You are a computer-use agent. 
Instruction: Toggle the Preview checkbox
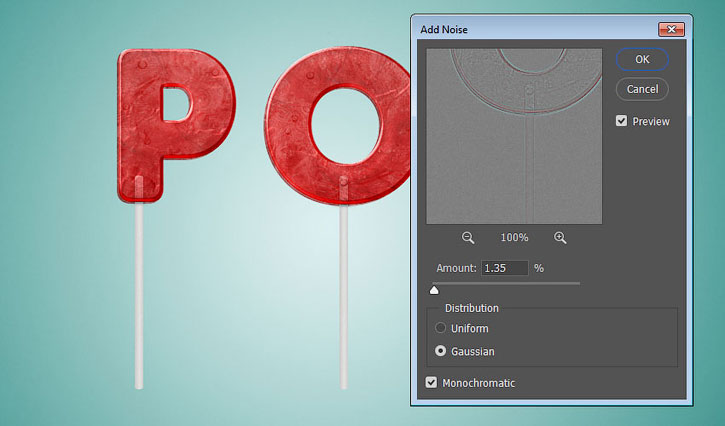(x=621, y=121)
